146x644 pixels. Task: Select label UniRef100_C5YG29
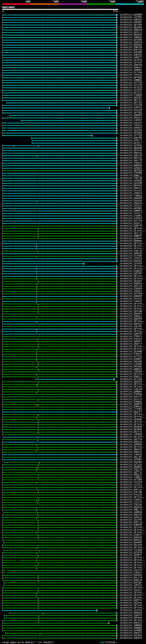tap(131, 75)
